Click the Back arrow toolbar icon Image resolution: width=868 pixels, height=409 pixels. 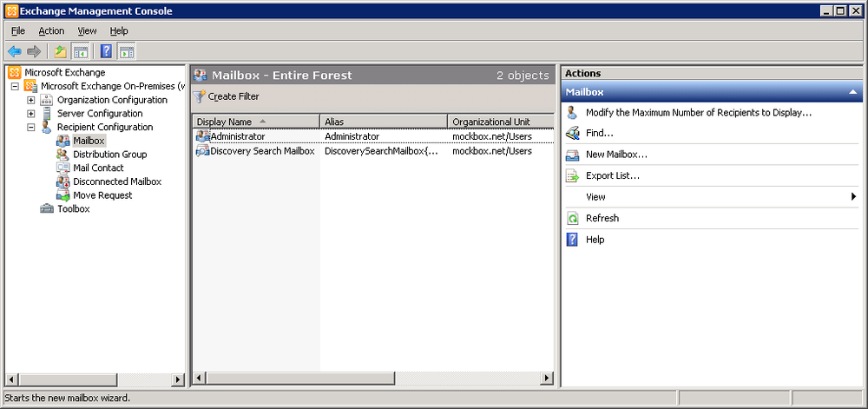click(15, 52)
